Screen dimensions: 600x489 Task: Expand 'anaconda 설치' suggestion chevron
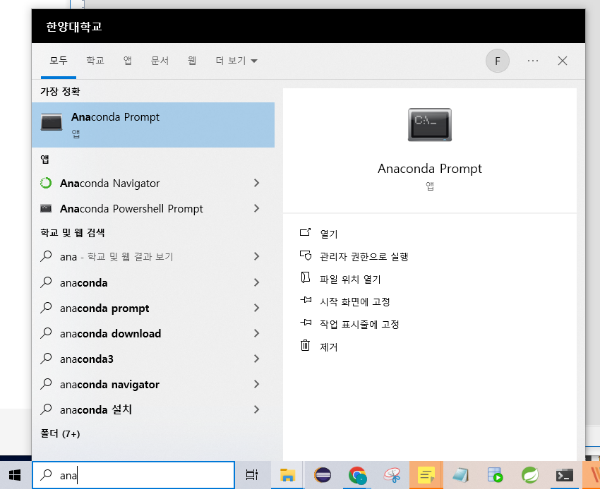pyautogui.click(x=256, y=409)
